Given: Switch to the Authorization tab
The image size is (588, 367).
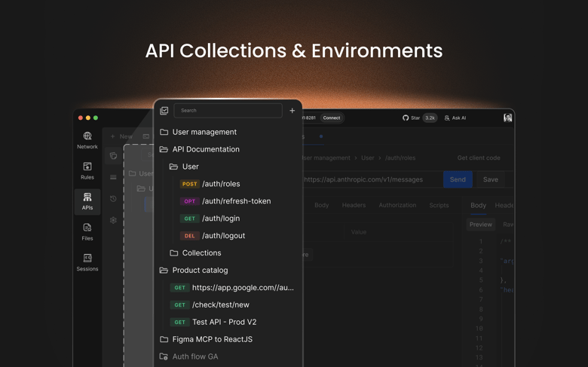Looking at the screenshot, I should point(397,205).
